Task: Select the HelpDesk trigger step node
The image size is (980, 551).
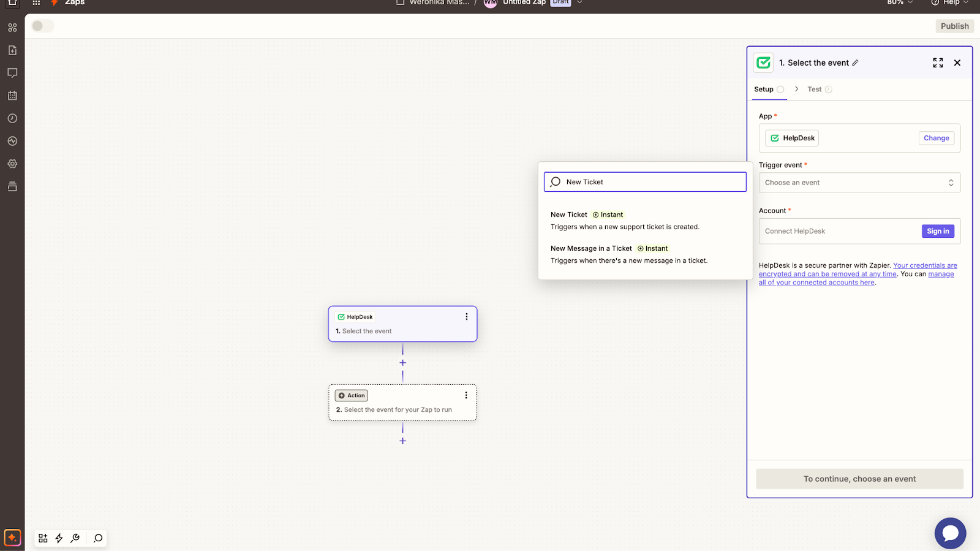Action: (x=402, y=324)
